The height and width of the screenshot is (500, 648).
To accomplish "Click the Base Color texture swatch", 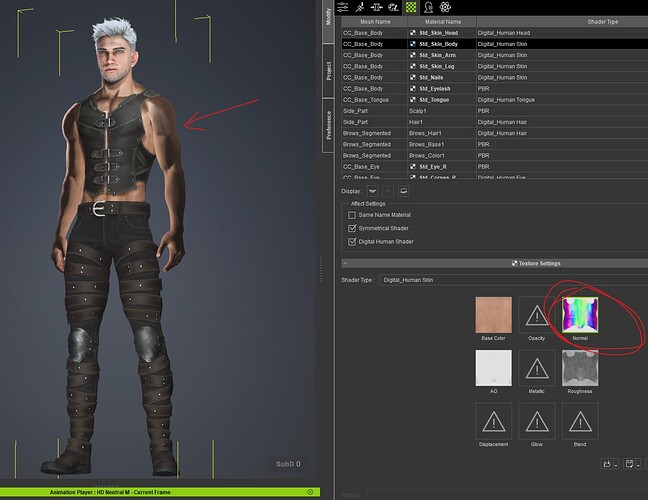I will click(493, 314).
